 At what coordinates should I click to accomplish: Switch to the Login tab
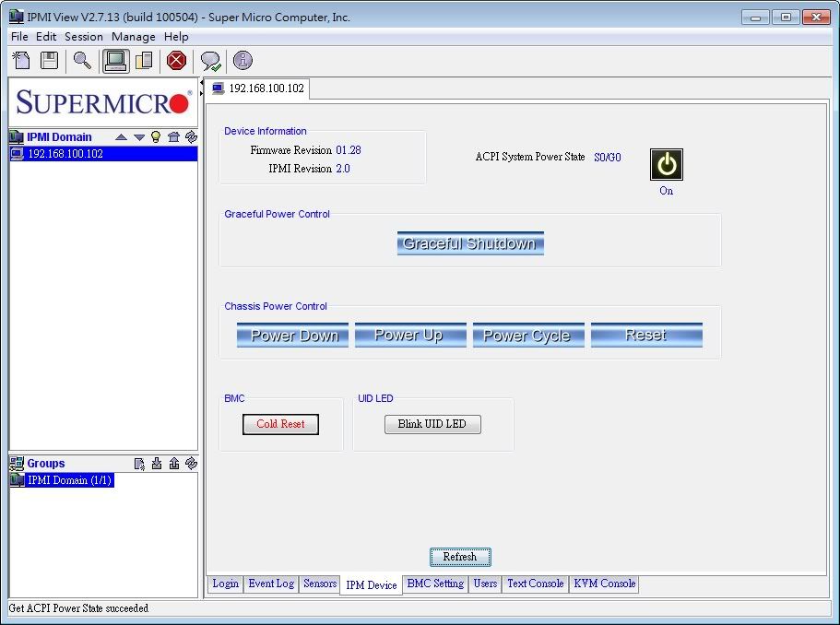(x=226, y=584)
